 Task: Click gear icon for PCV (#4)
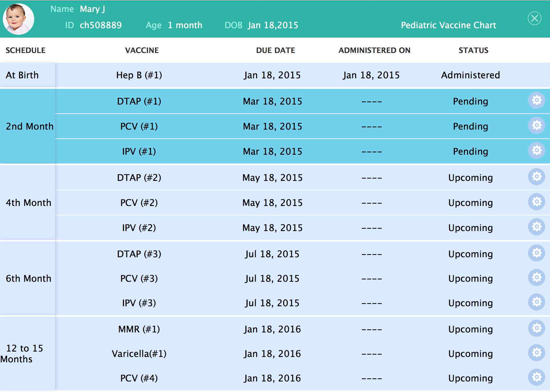coord(537,377)
